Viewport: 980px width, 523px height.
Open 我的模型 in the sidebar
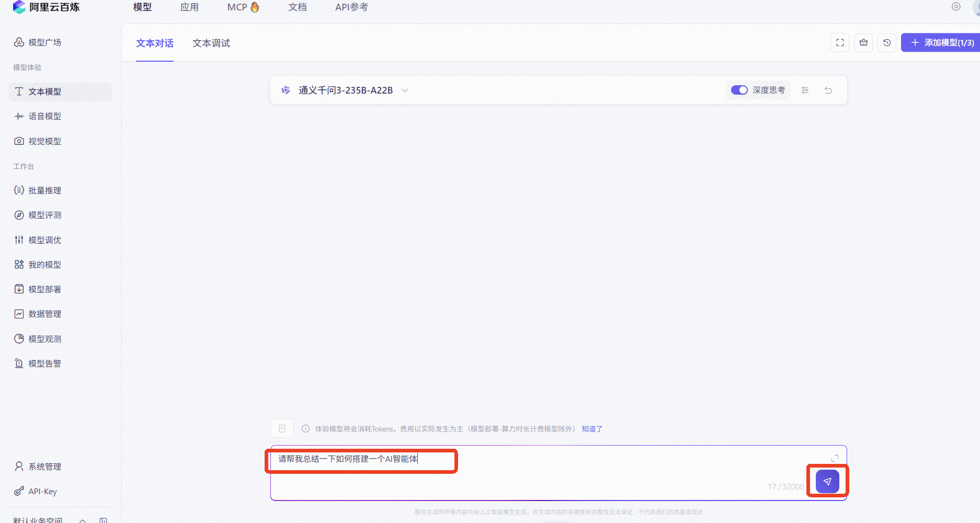[38, 265]
